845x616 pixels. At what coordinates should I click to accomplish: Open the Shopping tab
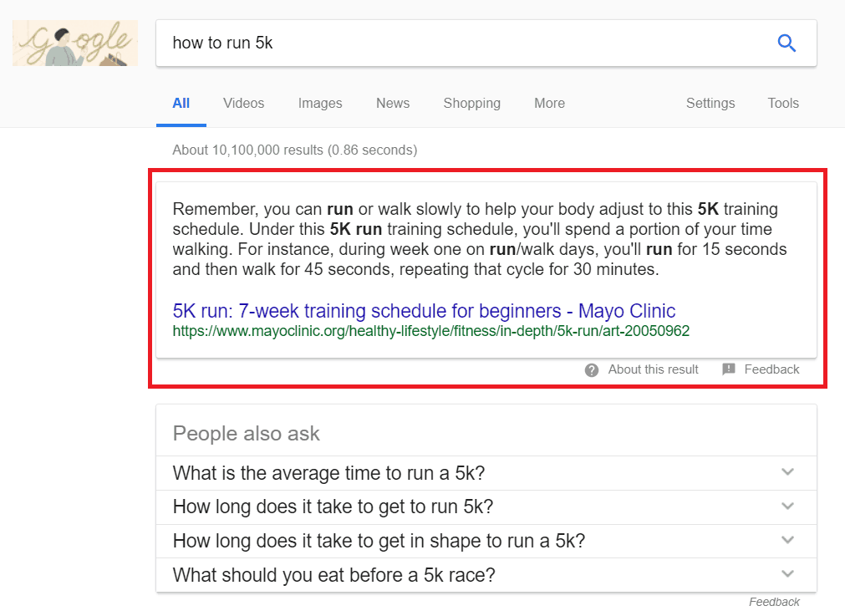point(471,104)
